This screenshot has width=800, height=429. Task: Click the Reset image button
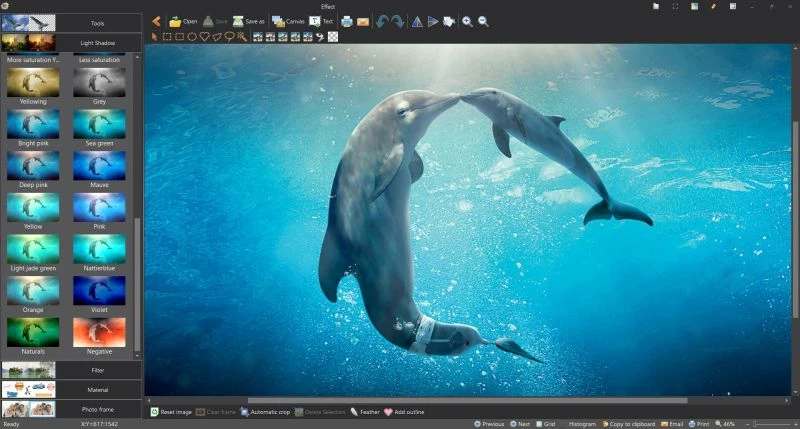(171, 412)
